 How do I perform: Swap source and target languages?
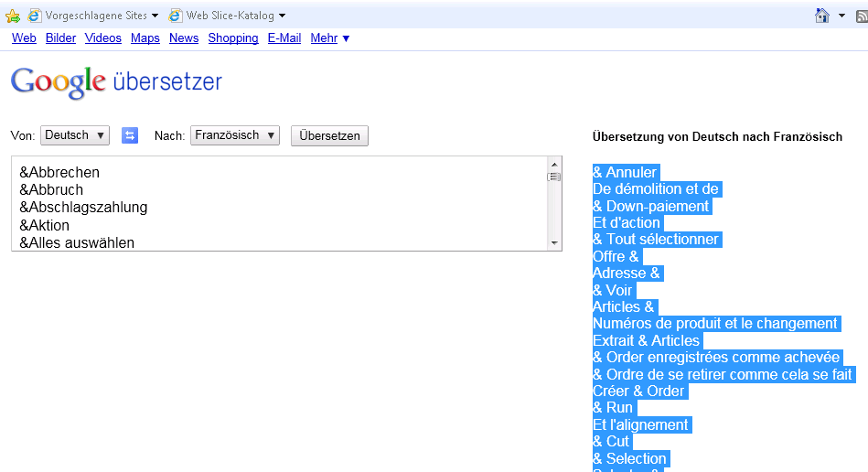coord(130,135)
